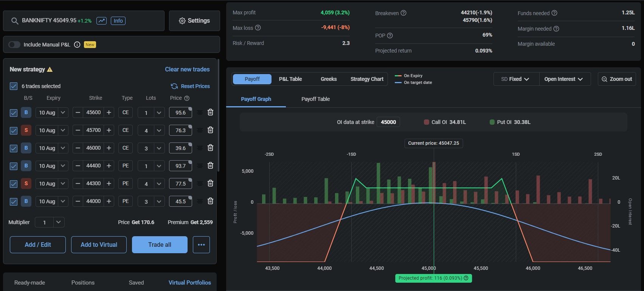Open the Positions tab
This screenshot has width=644, height=291.
click(83, 283)
